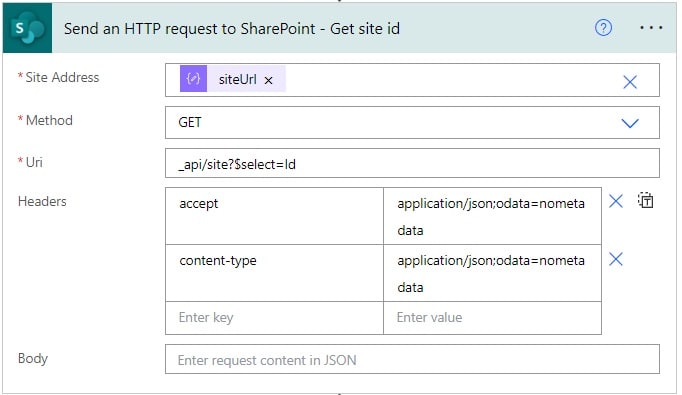Edit the content-type header value
This screenshot has height=395, width=682.
tap(492, 273)
